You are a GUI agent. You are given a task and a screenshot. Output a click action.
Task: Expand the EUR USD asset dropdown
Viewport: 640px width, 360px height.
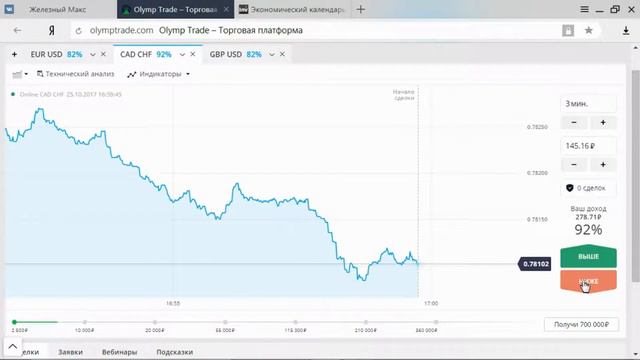click(93, 55)
